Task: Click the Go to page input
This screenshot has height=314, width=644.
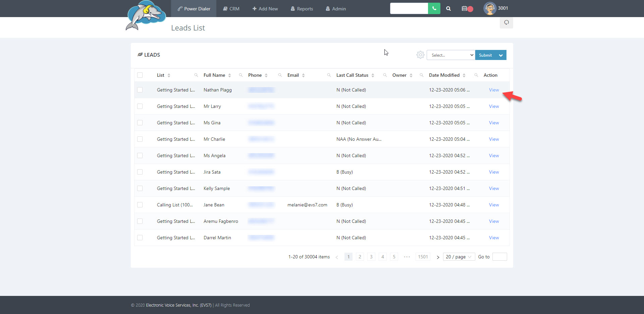Action: [x=499, y=257]
